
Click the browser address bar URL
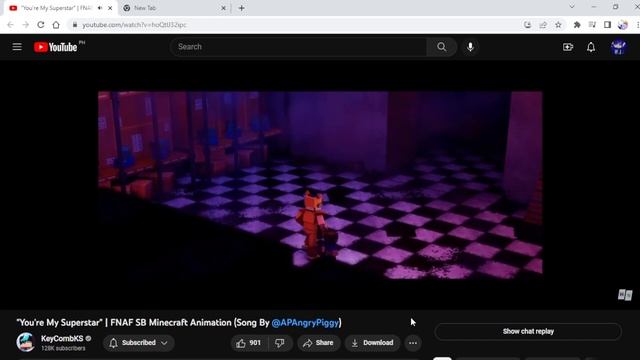(x=135, y=25)
